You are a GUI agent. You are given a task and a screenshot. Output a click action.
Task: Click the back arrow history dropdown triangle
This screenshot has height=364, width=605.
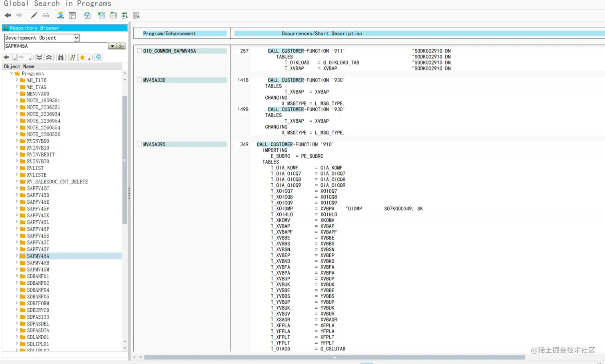coord(14,59)
